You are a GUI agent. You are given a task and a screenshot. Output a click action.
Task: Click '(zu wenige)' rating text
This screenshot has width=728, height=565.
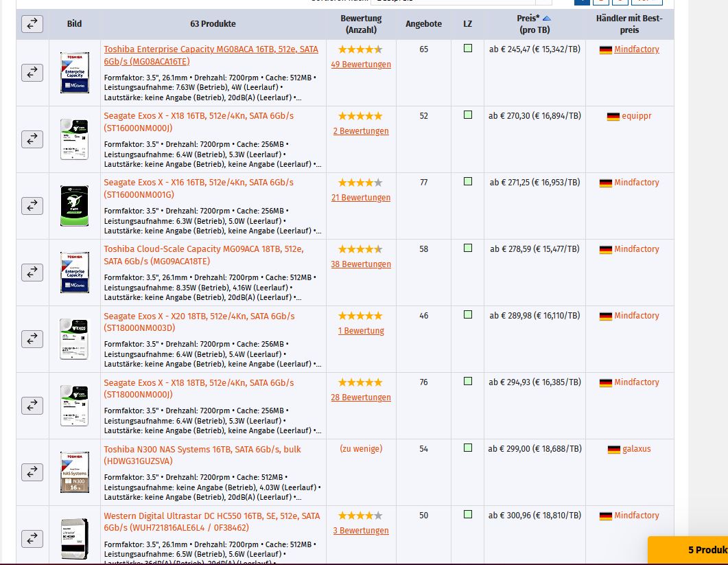pos(361,449)
